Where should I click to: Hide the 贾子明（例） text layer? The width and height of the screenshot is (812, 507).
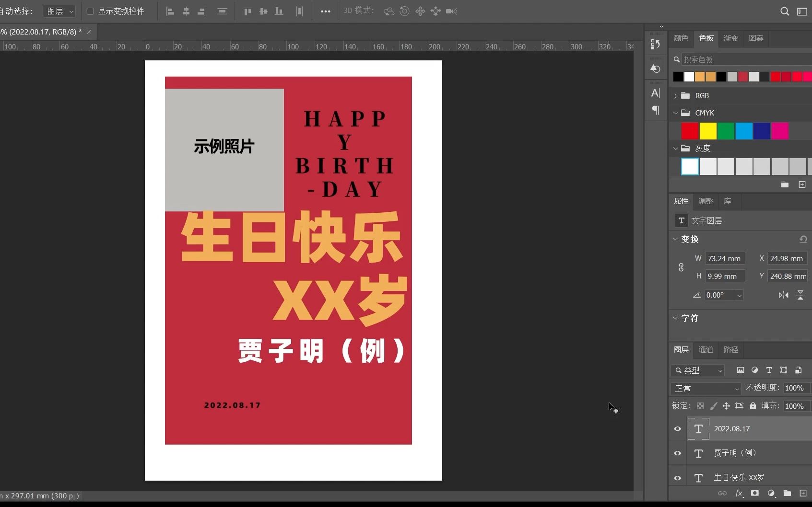677,453
